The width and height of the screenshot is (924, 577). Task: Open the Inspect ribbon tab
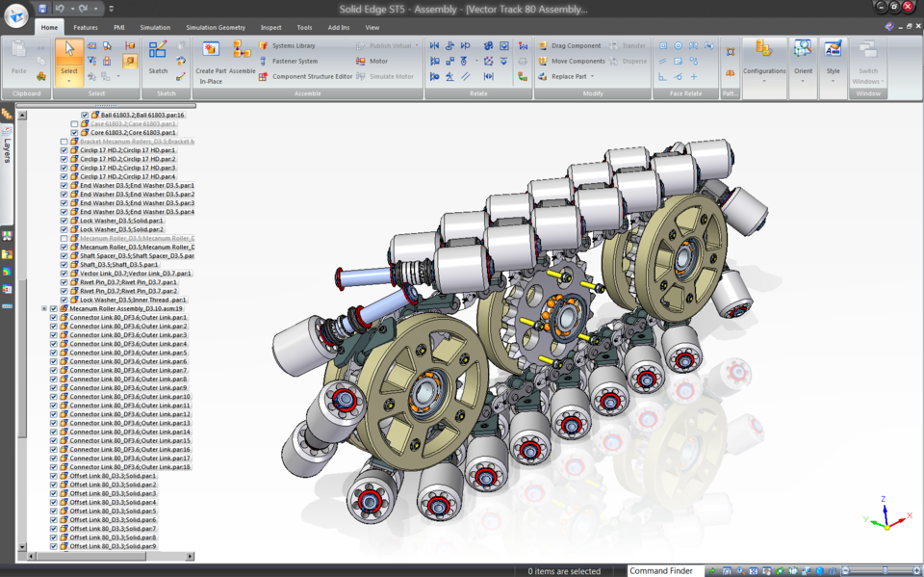[270, 27]
